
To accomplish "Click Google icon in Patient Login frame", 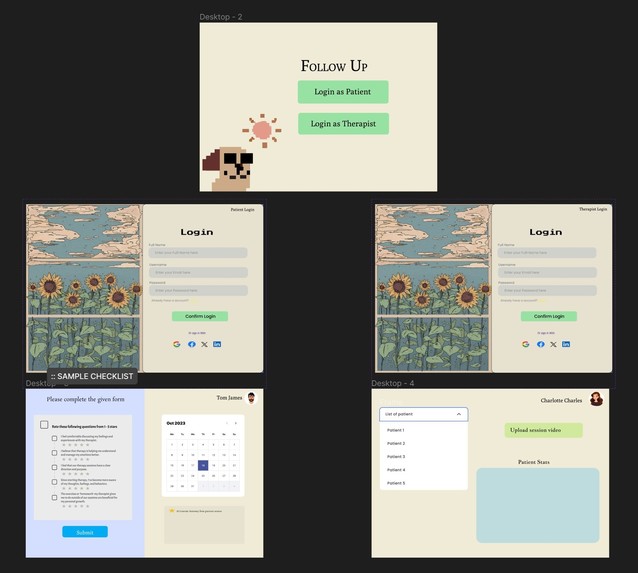I will pyautogui.click(x=177, y=344).
